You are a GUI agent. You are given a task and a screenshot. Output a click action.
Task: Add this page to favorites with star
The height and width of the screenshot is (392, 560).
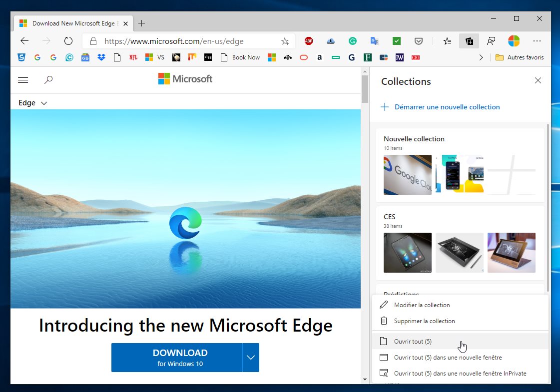(285, 41)
